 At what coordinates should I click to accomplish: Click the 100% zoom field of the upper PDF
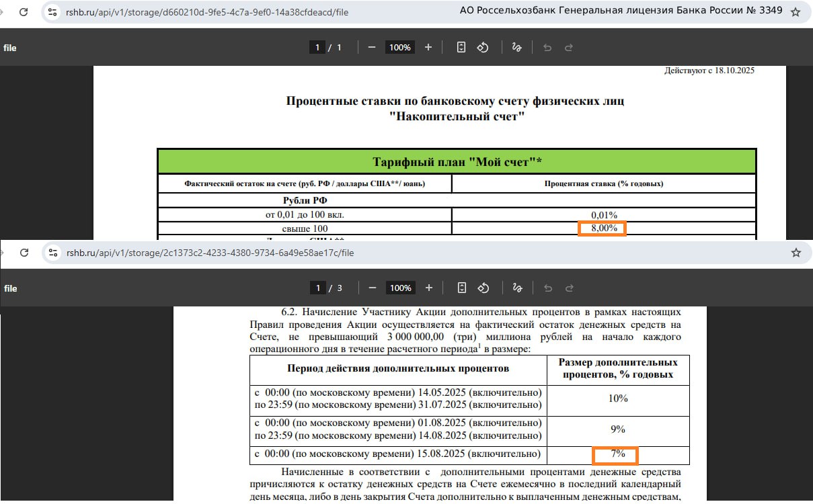(x=399, y=47)
